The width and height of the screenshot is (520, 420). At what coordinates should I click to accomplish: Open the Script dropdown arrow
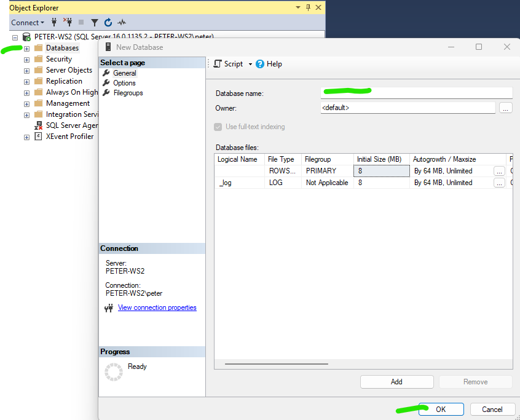(x=250, y=64)
